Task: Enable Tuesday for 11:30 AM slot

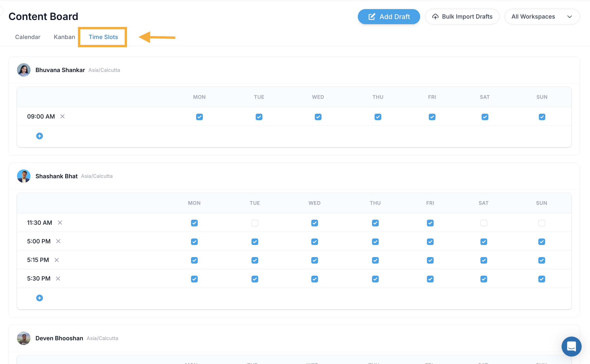Action: pyautogui.click(x=255, y=223)
